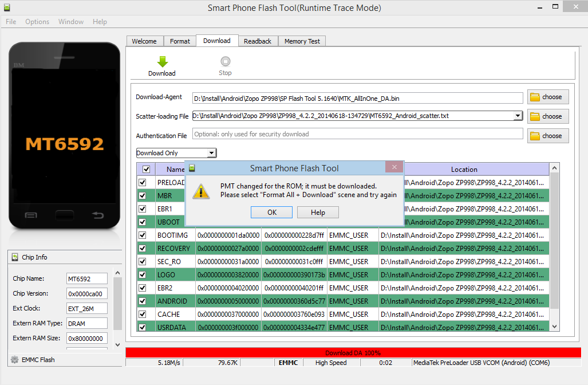Click the Location column header
588x385 pixels.
[464, 169]
